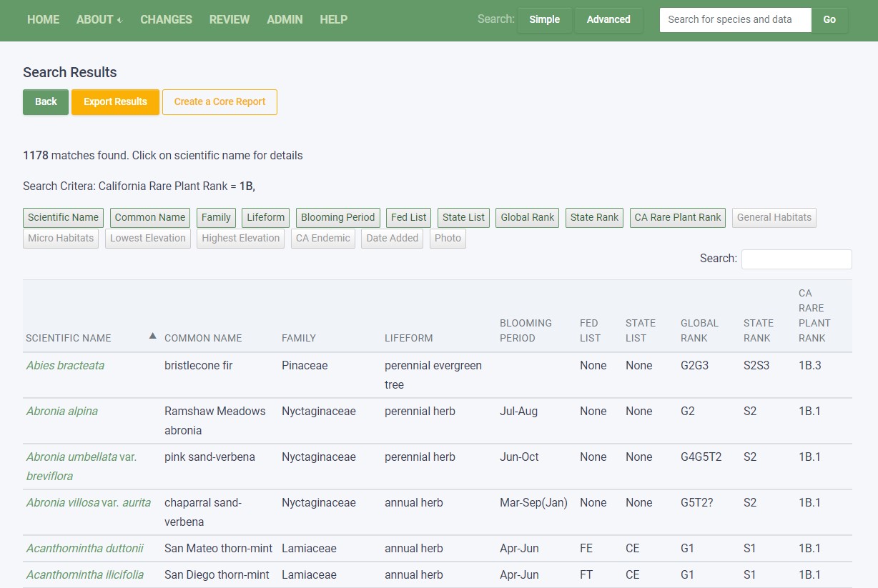Toggle the Micro Habitats column

point(61,238)
